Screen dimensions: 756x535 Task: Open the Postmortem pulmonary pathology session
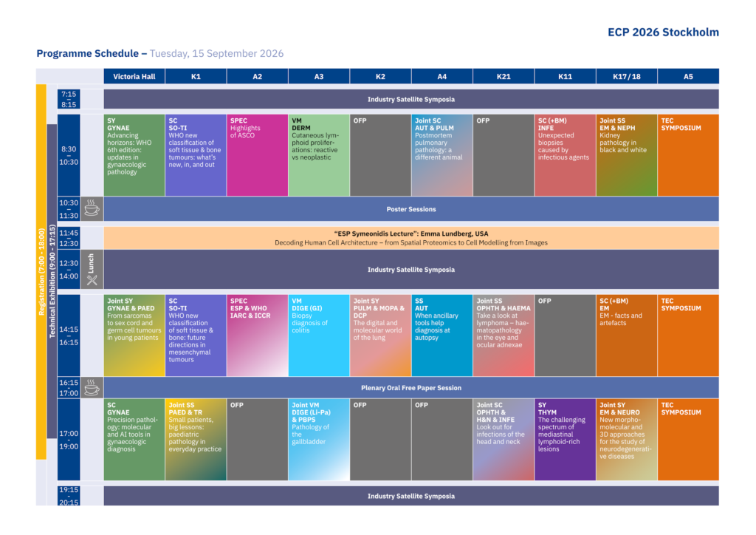click(x=441, y=155)
